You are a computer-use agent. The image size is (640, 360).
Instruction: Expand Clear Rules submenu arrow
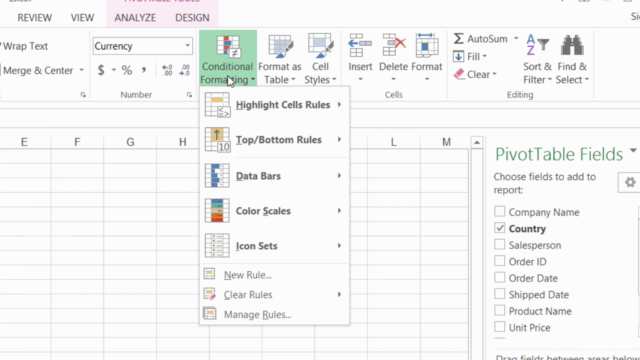339,294
